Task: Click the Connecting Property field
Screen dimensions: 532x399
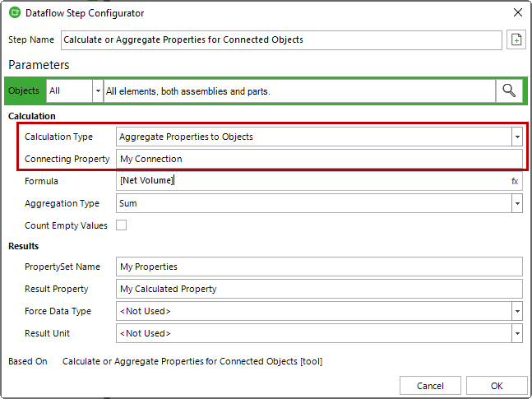Action: 319,159
